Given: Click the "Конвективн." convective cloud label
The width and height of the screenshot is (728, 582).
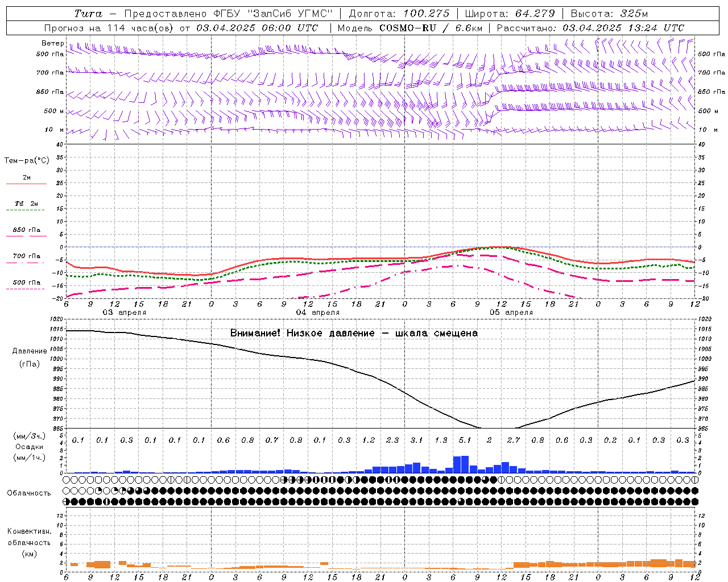Looking at the screenshot, I should (x=29, y=531).
